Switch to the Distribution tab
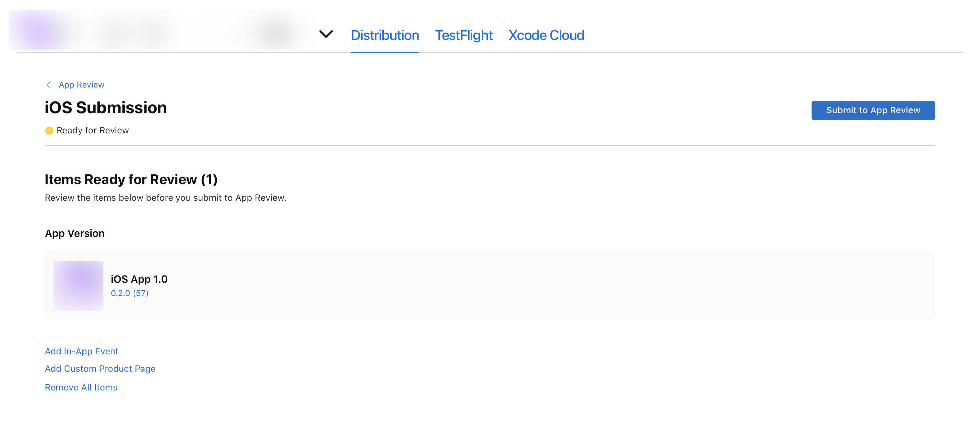The width and height of the screenshot is (980, 428). pyautogui.click(x=385, y=35)
